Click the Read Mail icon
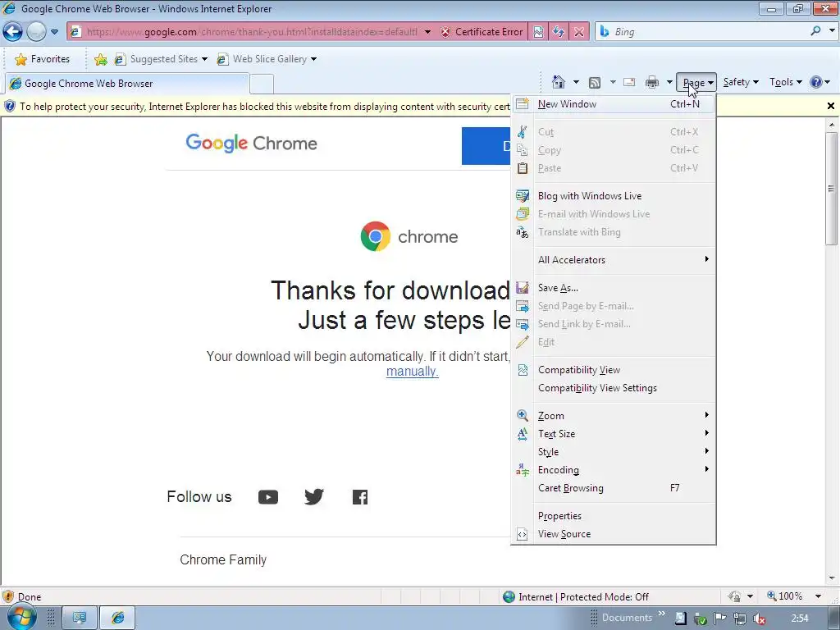This screenshot has width=840, height=630. pos(629,83)
